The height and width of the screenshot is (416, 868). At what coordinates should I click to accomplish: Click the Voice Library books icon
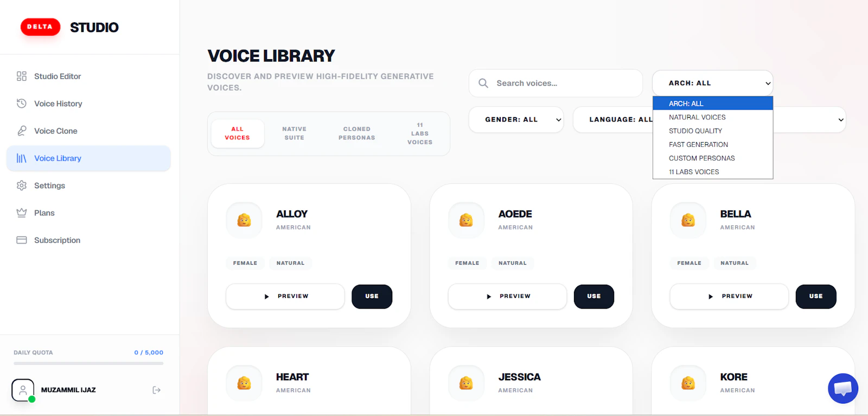tap(22, 158)
